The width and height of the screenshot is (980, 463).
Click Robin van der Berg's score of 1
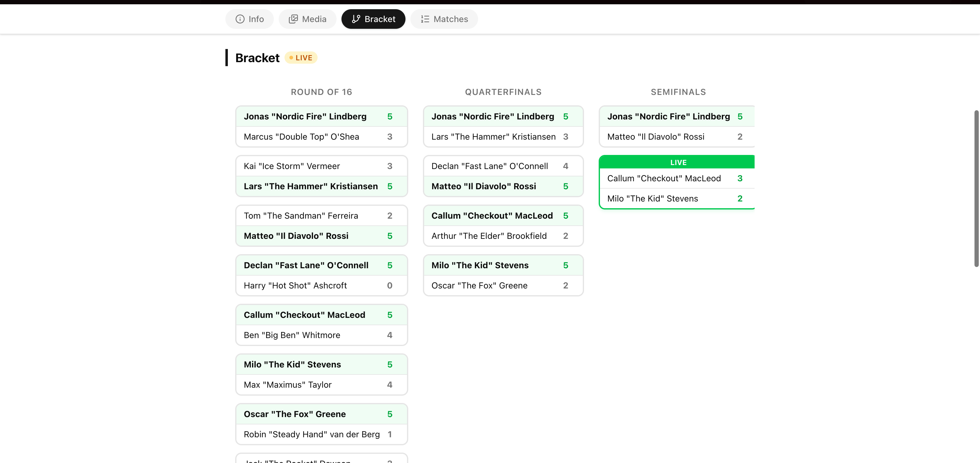(x=390, y=434)
